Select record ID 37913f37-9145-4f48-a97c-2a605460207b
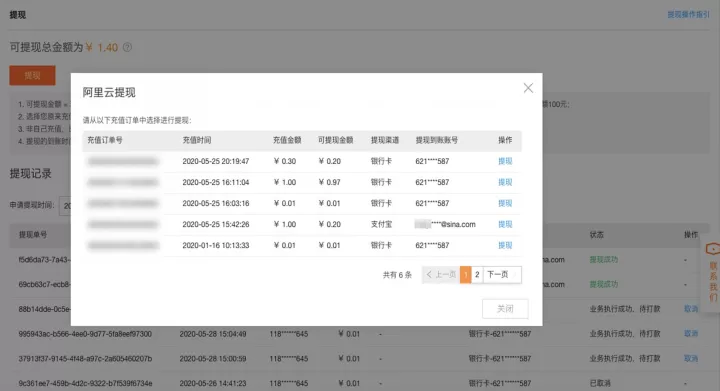Image resolution: width=720 pixels, height=391 pixels. (85, 358)
